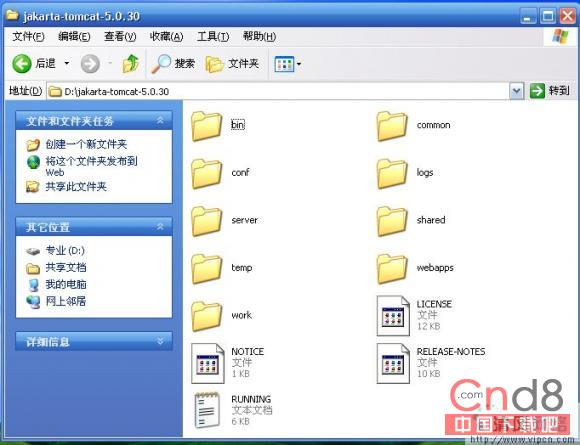The width and height of the screenshot is (580, 445).
Task: Collapse the Other Places panel
Action: coord(160,226)
